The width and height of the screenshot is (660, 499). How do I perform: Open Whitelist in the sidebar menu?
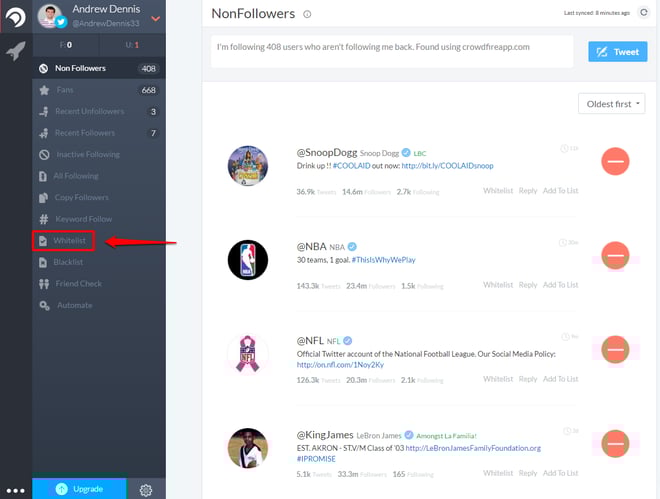tap(64, 241)
